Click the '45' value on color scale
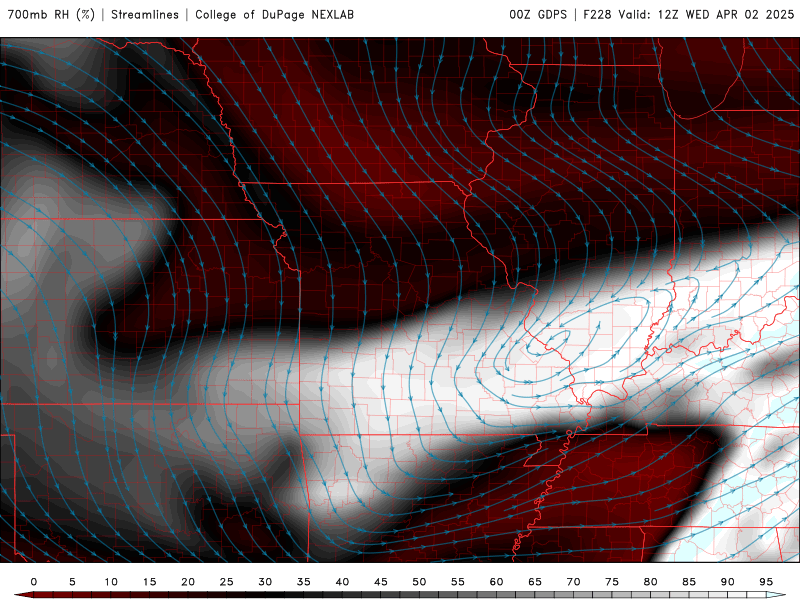The height and width of the screenshot is (600, 800). [381, 582]
